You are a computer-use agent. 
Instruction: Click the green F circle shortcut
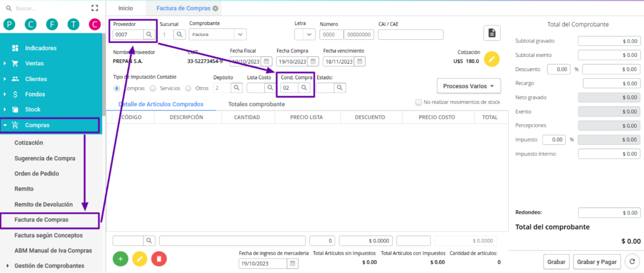52,24
